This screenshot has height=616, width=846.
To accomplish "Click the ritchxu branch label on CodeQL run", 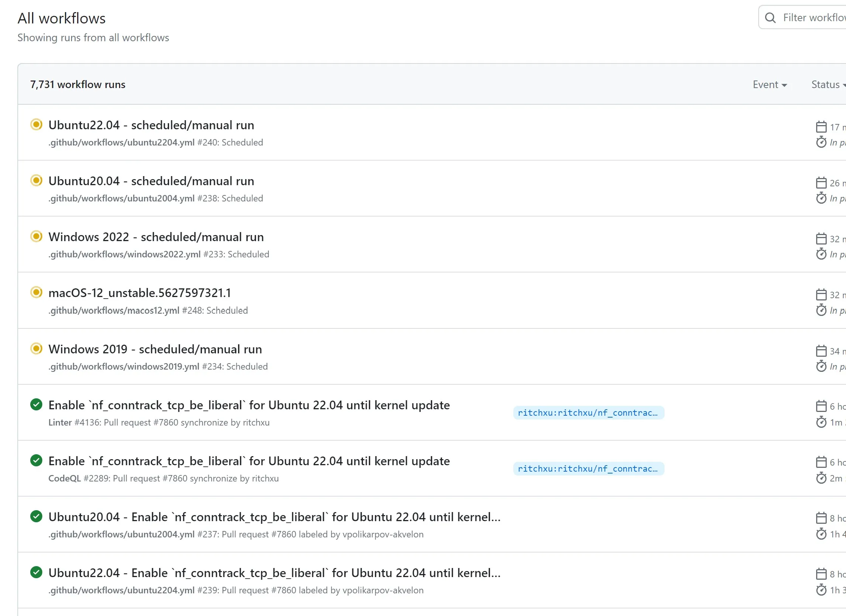I will tap(588, 469).
